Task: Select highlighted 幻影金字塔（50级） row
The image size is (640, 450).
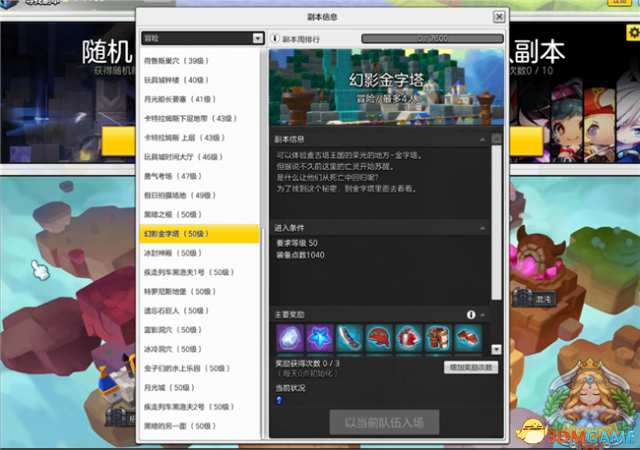Action: pos(199,234)
